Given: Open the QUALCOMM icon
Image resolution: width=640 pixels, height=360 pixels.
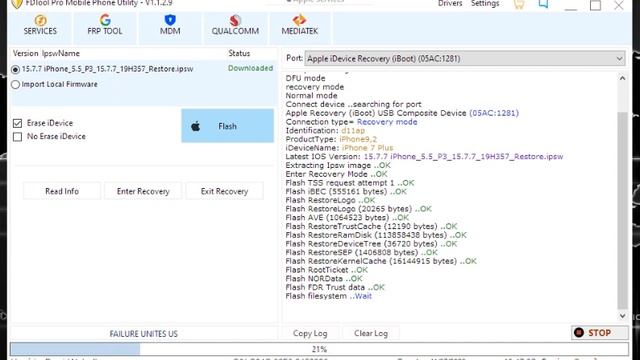Looking at the screenshot, I should point(235,20).
